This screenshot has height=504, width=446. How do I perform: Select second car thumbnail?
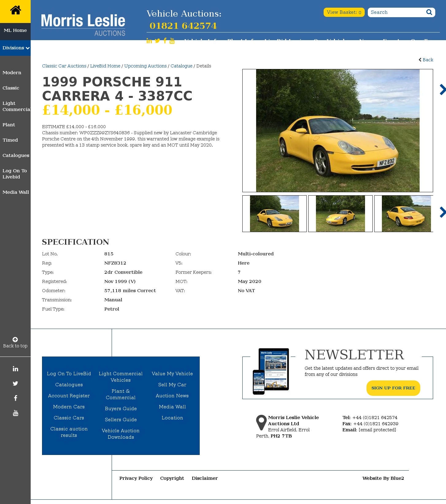(x=340, y=214)
